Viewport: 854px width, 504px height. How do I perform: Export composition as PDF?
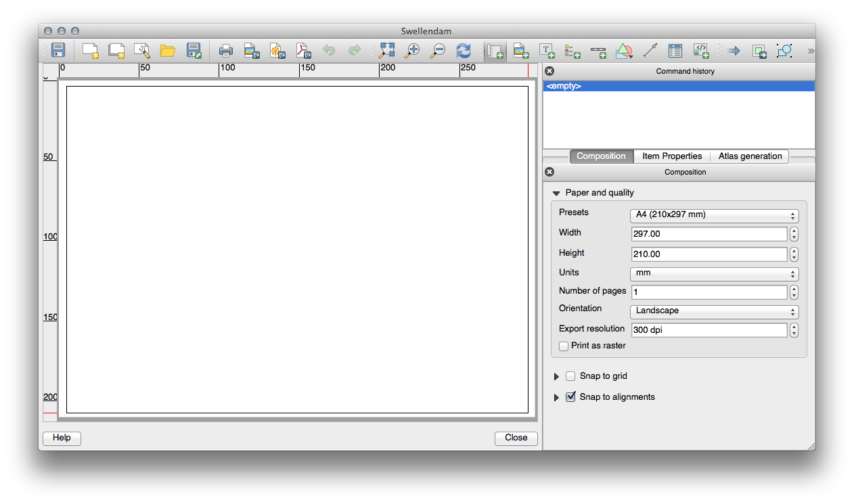[303, 50]
